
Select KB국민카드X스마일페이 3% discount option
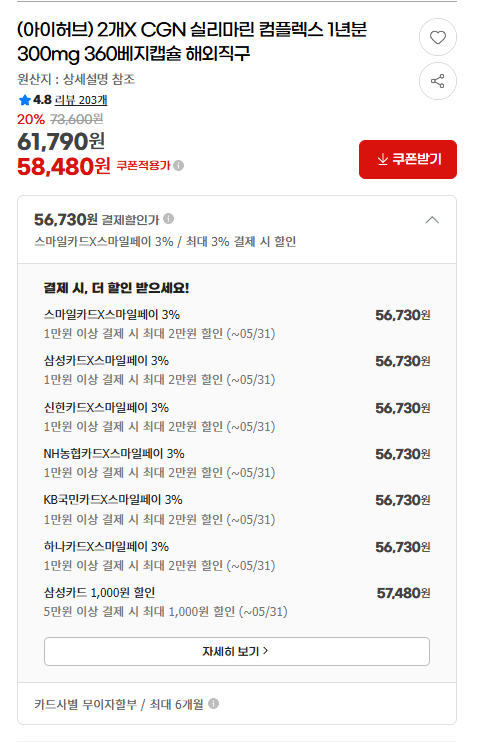click(237, 509)
